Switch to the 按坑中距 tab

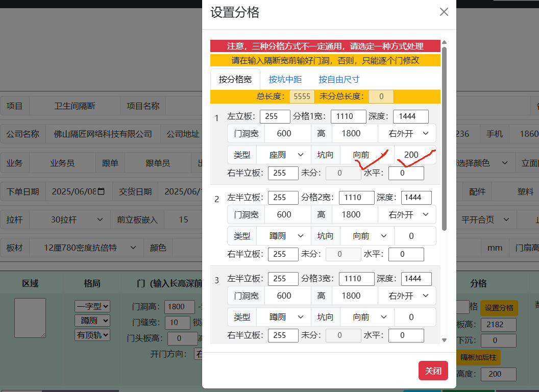tap(285, 80)
